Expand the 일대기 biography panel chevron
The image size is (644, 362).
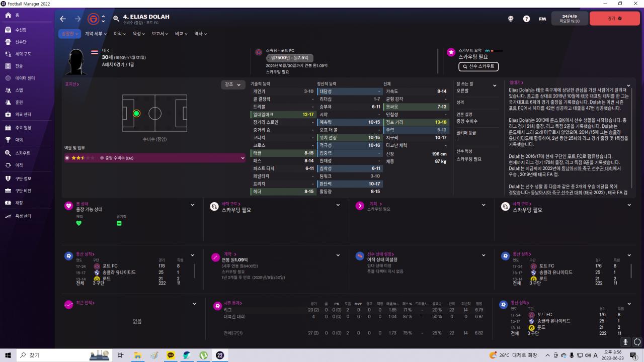tap(629, 85)
